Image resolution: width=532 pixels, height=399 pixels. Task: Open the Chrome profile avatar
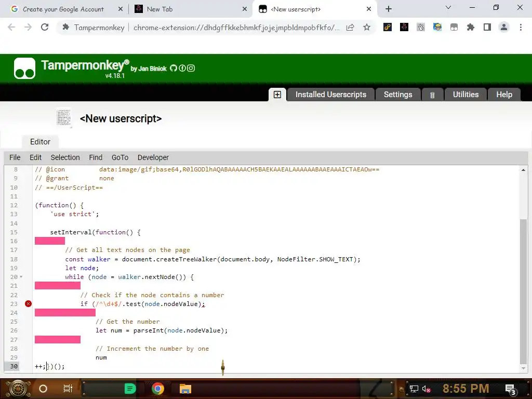pyautogui.click(x=504, y=27)
